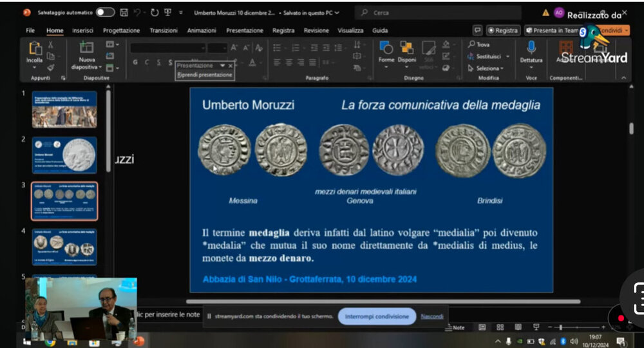
Task: Open the font name combo box
Action: pos(167,48)
